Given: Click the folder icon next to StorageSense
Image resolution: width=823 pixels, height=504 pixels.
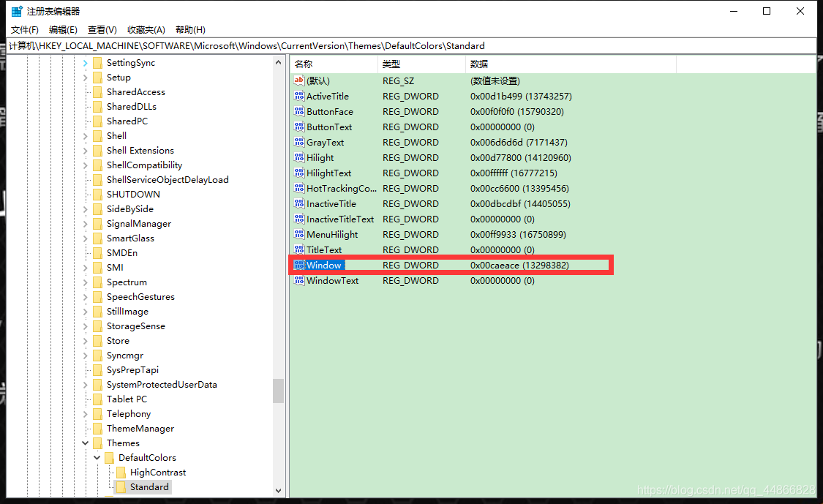Looking at the screenshot, I should click(x=97, y=326).
